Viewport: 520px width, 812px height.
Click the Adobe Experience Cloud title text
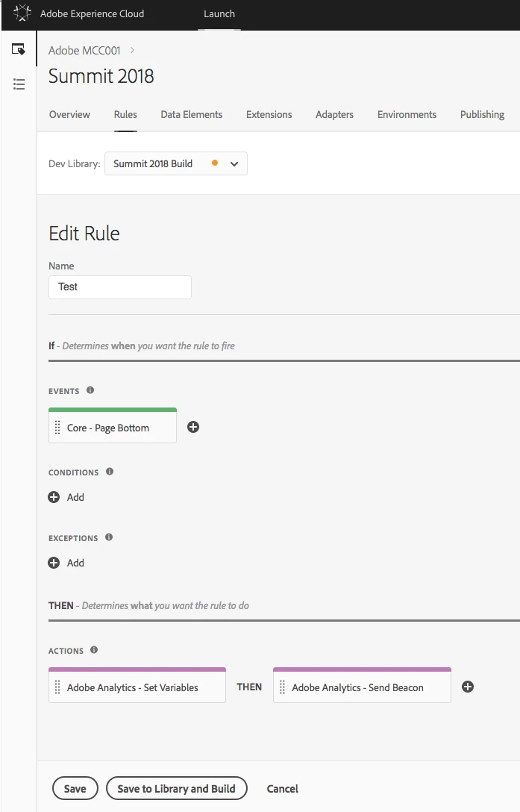[x=93, y=14]
